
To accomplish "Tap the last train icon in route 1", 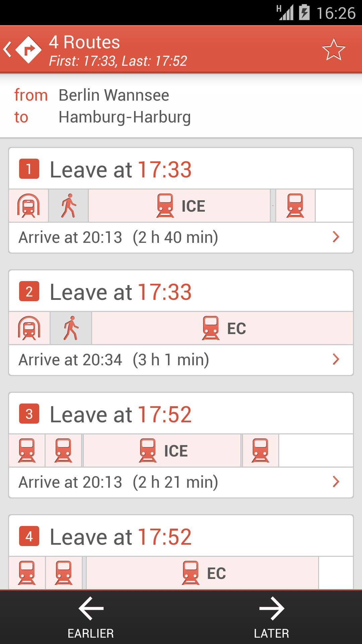I will 295,206.
